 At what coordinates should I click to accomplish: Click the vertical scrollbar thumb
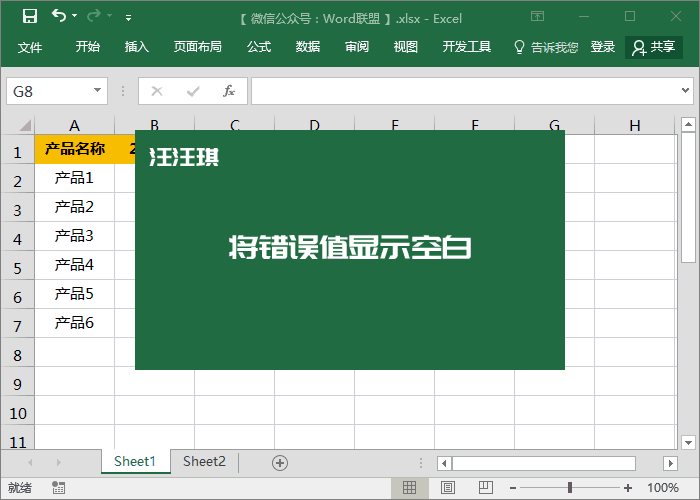tap(688, 197)
